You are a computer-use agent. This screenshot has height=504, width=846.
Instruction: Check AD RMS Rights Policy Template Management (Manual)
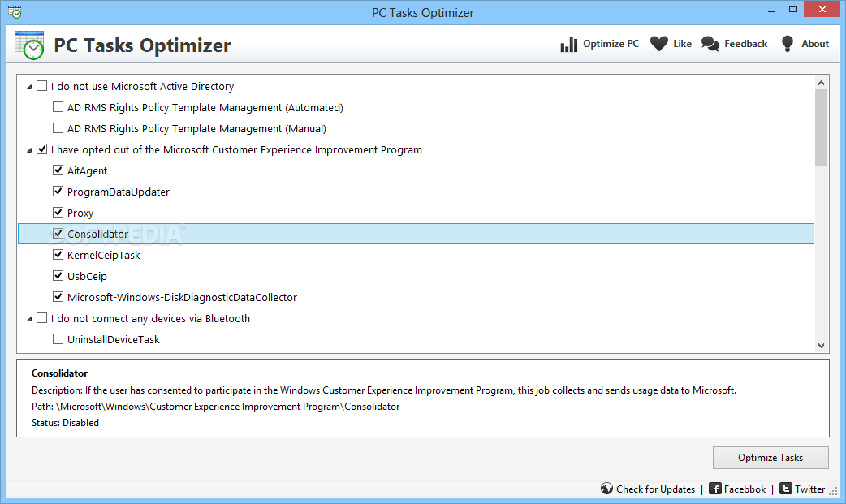(58, 128)
